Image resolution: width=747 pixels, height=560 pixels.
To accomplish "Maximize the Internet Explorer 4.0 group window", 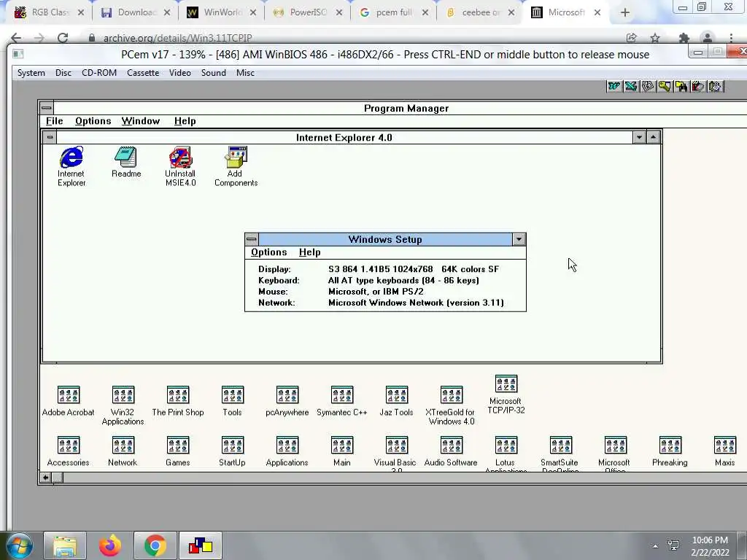I will tap(653, 138).
